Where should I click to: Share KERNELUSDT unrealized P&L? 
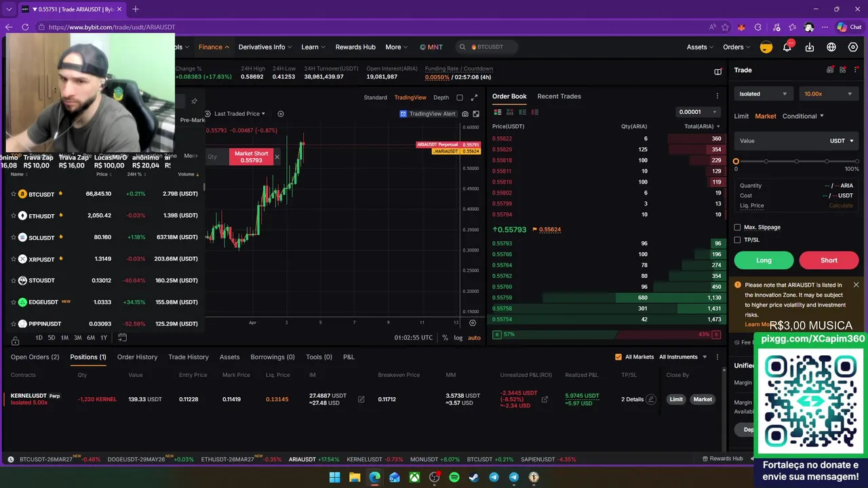click(545, 399)
